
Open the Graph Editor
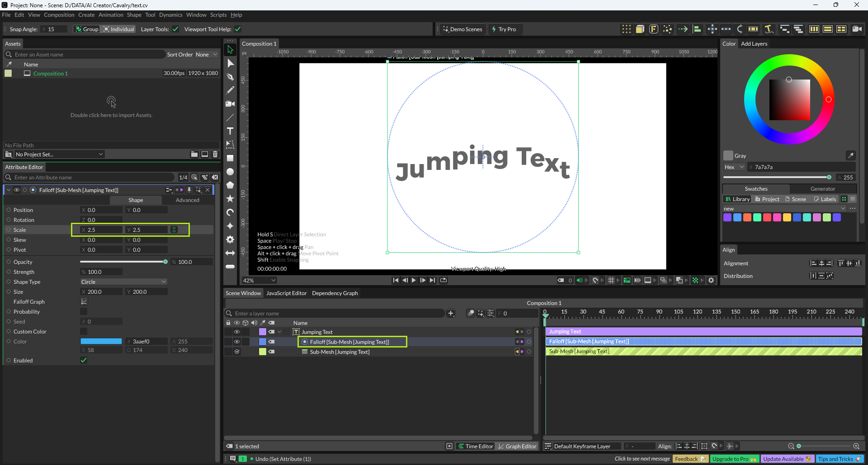517,446
